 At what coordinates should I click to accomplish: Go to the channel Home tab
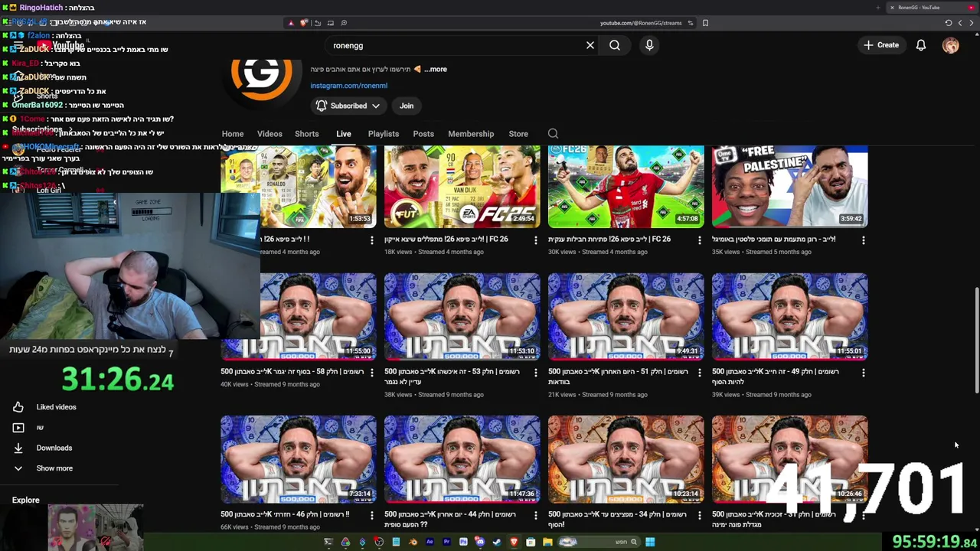point(233,134)
